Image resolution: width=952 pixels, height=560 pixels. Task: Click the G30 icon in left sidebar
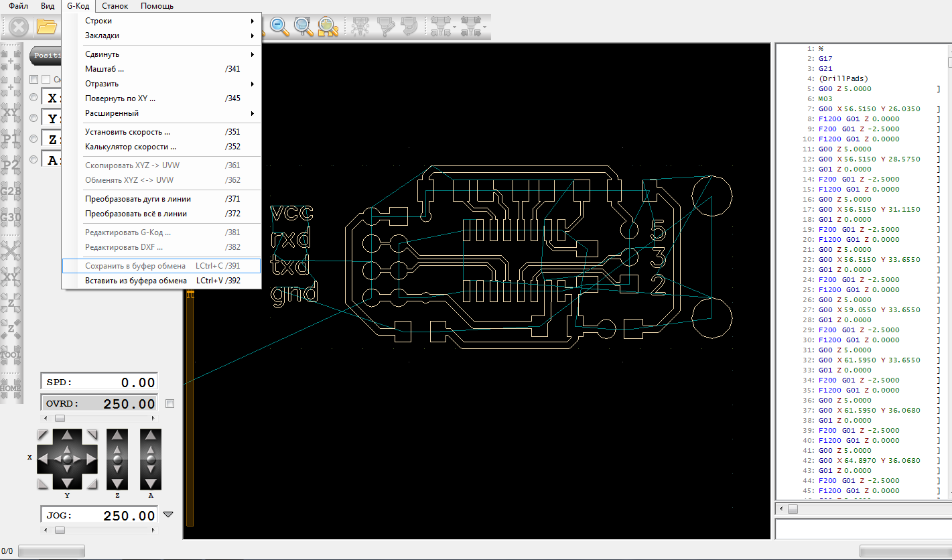[x=11, y=217]
